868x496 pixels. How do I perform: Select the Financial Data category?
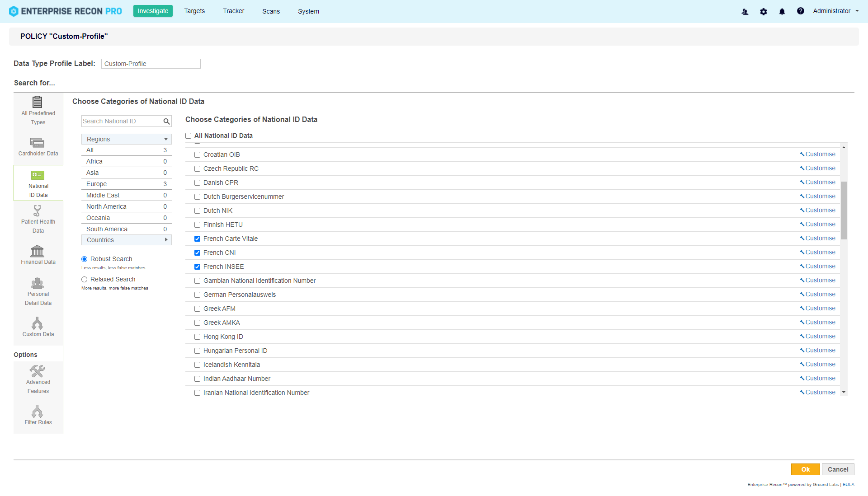(38, 255)
